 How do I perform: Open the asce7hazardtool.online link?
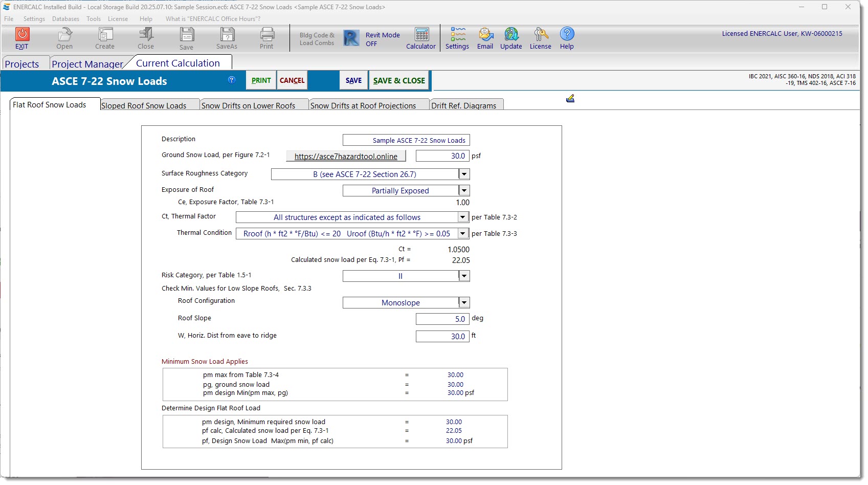point(346,156)
